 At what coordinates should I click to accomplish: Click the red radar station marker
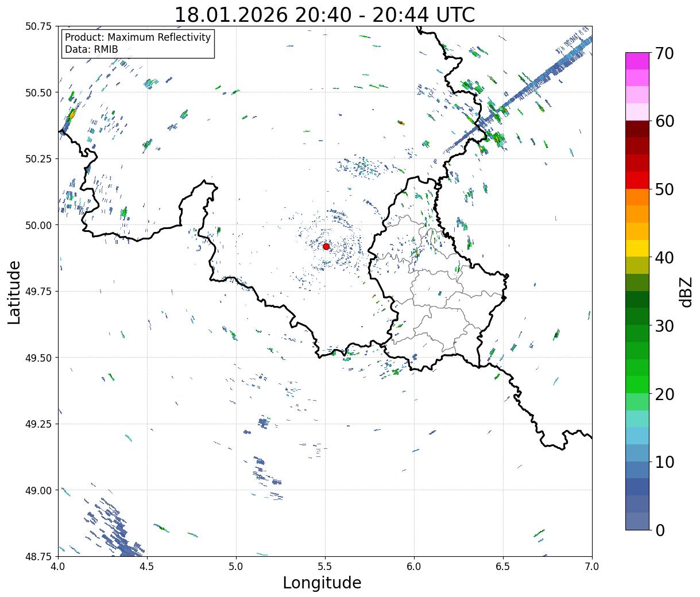pyautogui.click(x=326, y=246)
